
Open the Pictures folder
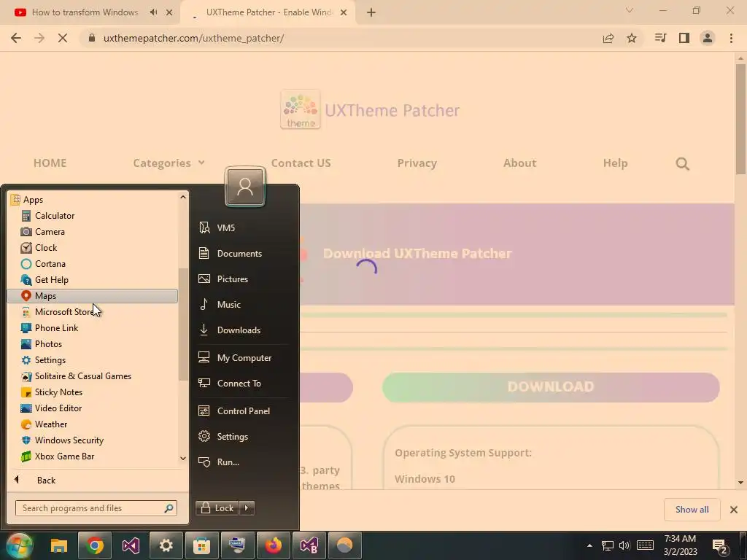click(x=244, y=279)
